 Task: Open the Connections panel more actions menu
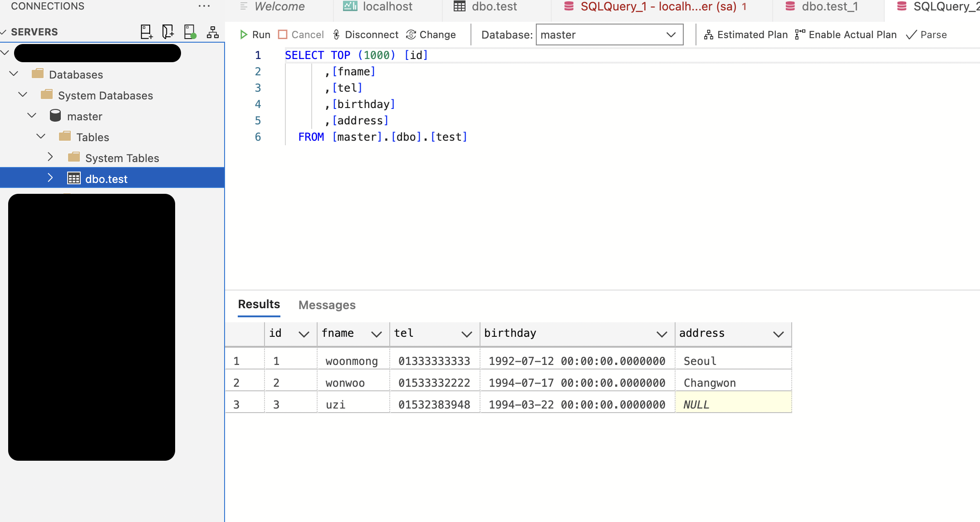204,6
